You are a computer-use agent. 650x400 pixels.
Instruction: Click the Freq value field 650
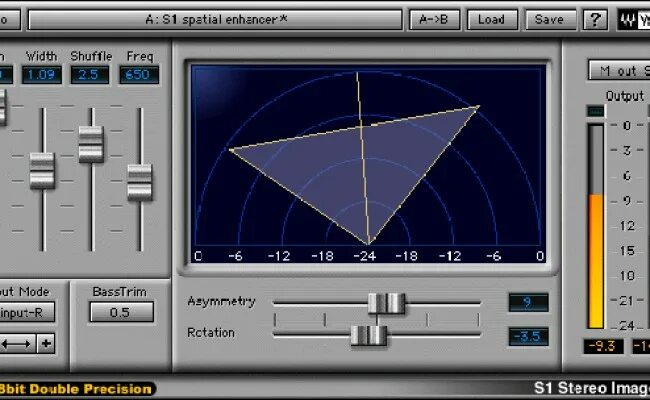pyautogui.click(x=138, y=75)
